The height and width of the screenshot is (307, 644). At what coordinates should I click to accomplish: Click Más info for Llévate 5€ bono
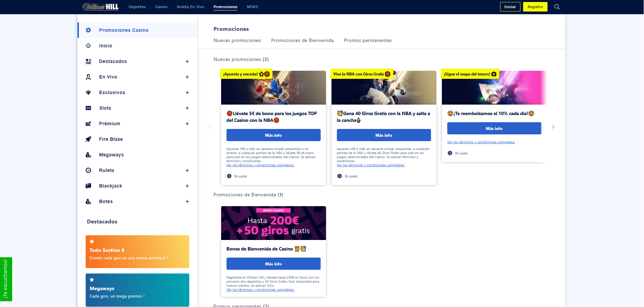pos(273,135)
